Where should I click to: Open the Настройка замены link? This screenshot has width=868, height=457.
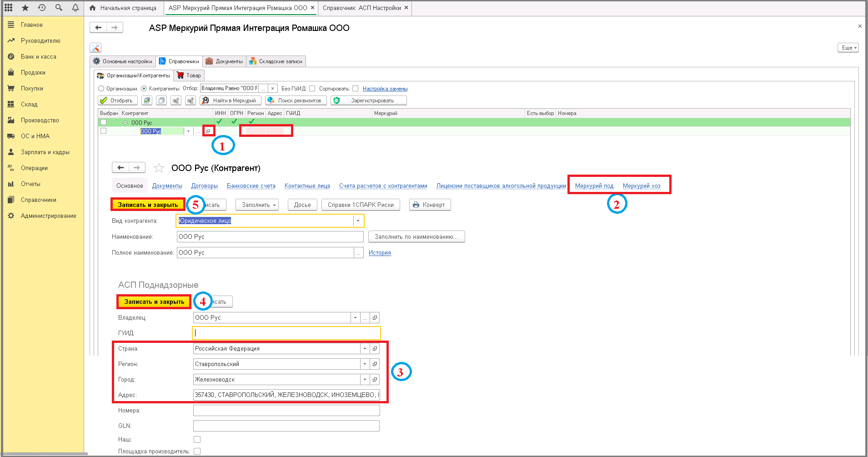click(x=385, y=89)
